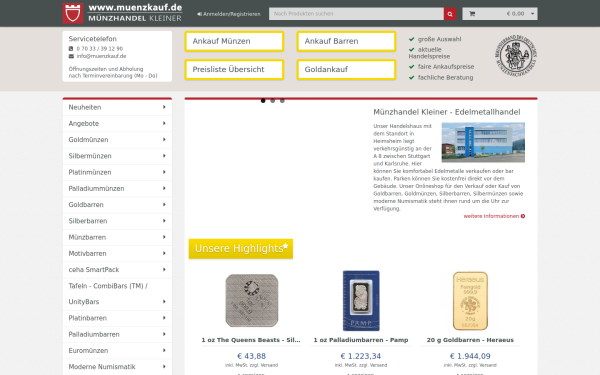Screen dimensions: 600x375
Task: Click the Servicetelefon heading
Action: (93, 39)
